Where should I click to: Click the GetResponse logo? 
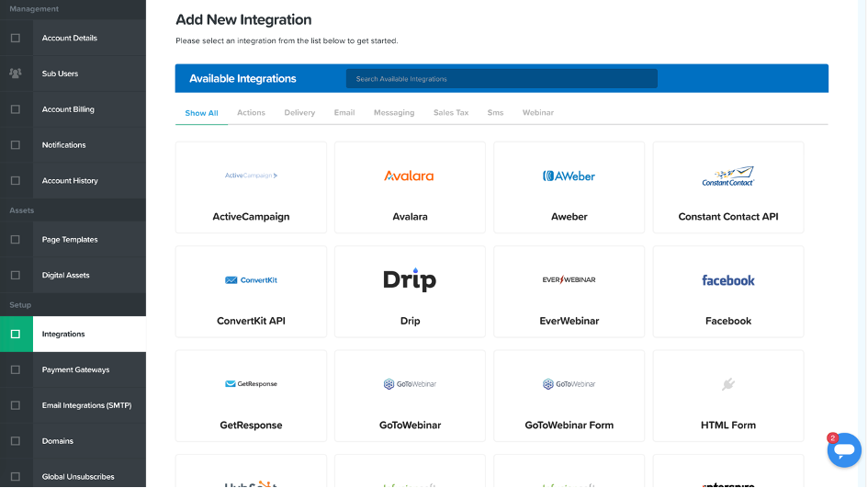tap(251, 384)
